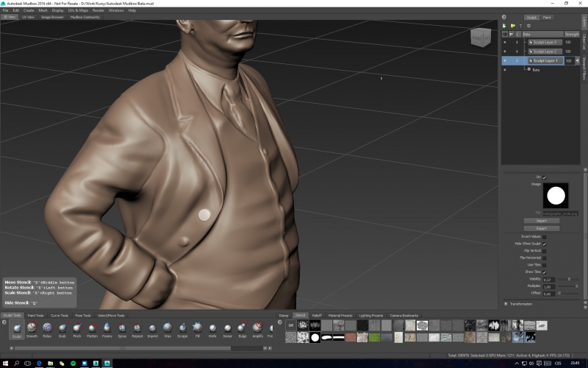Select the Grab sculpt tool
This screenshot has width=588, height=368.
62,328
